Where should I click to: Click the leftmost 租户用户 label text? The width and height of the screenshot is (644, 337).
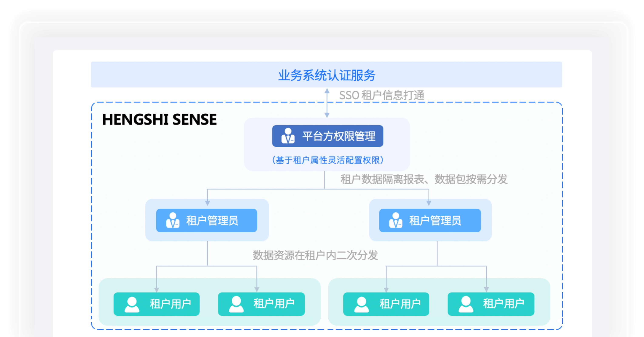tap(171, 304)
